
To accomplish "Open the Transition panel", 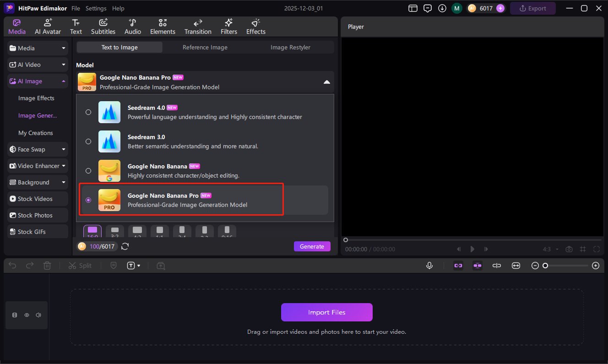I will coord(198,27).
